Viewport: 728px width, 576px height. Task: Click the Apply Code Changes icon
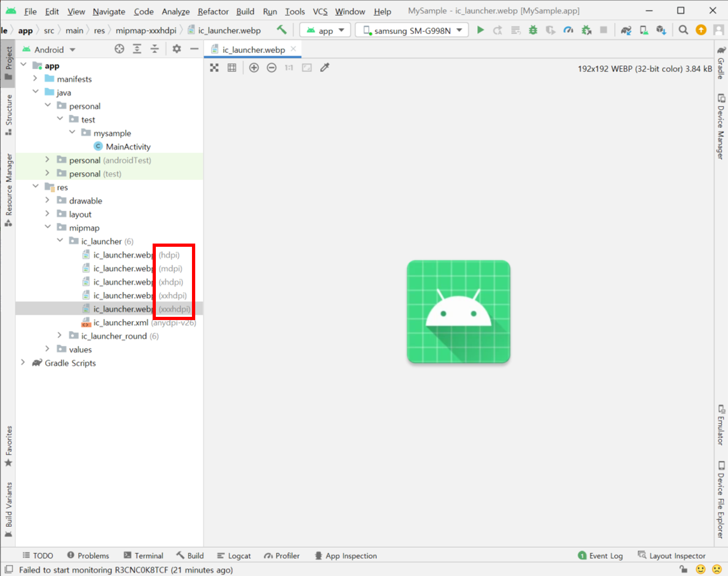tap(516, 30)
